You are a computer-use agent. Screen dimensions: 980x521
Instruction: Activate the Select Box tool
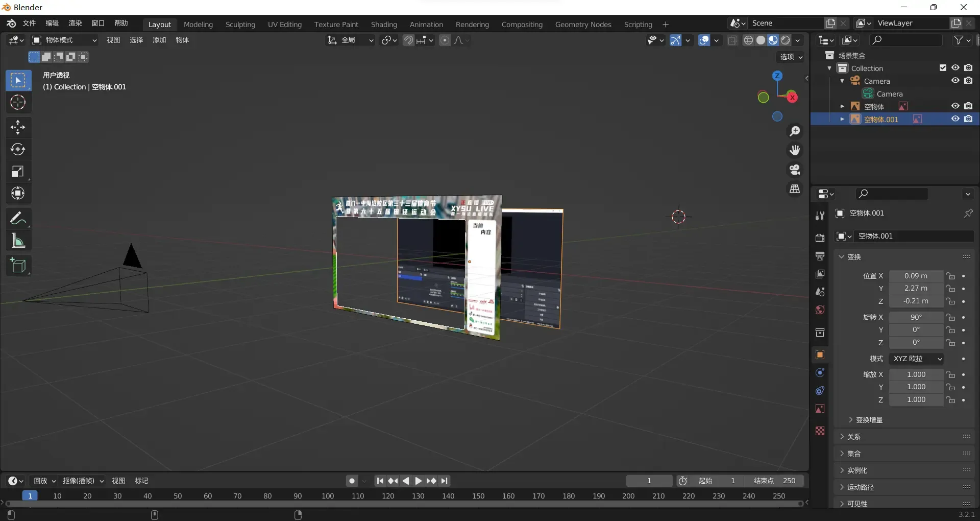coord(18,81)
